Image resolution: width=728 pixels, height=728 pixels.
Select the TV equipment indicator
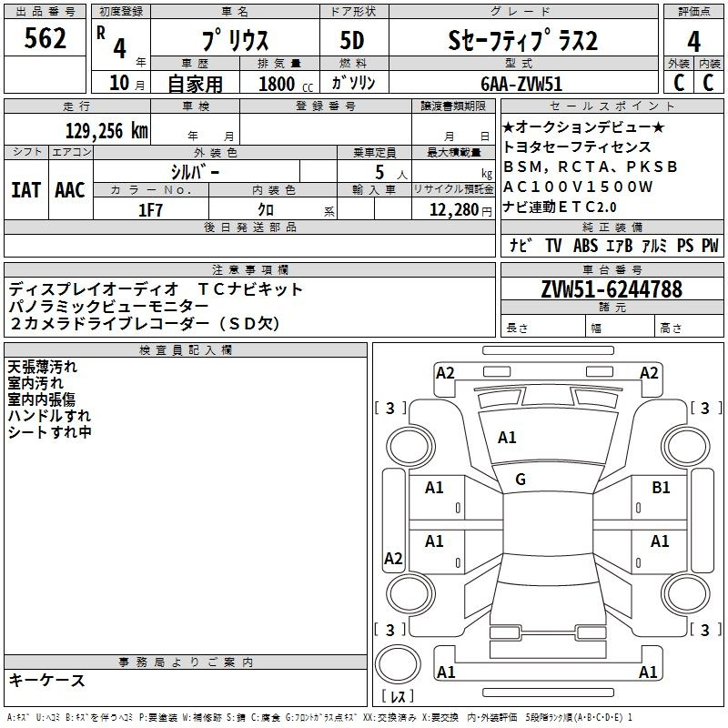tap(553, 245)
